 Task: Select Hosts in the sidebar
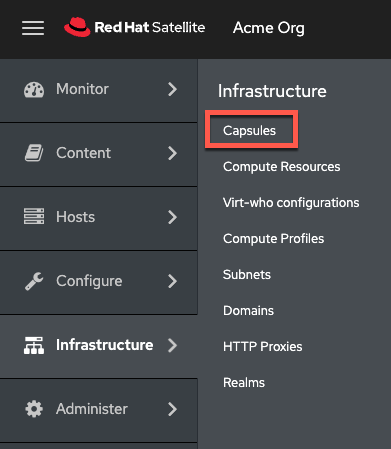click(x=99, y=217)
